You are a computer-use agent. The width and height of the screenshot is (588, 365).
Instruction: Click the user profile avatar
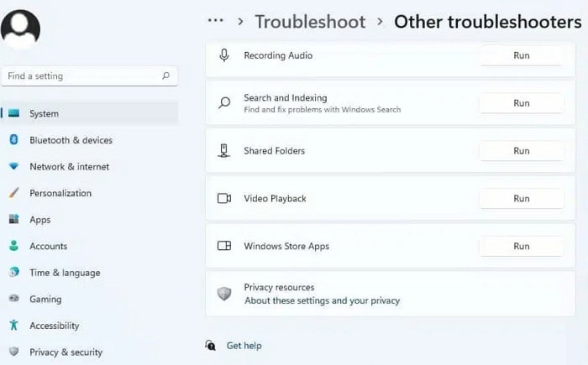click(20, 29)
